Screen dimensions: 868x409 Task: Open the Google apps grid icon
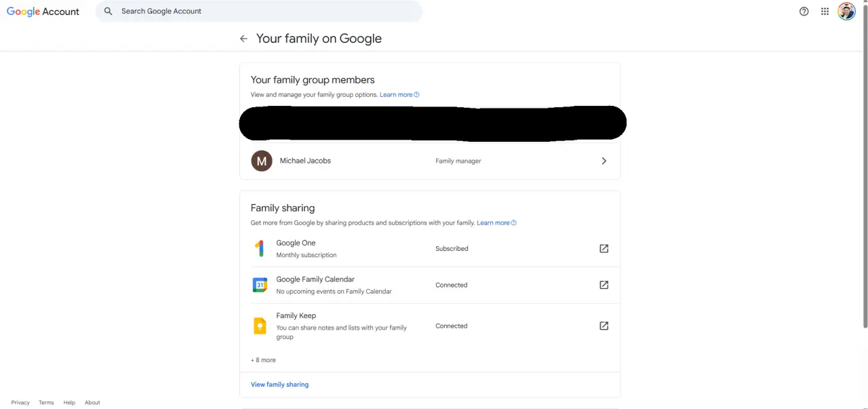(x=825, y=12)
